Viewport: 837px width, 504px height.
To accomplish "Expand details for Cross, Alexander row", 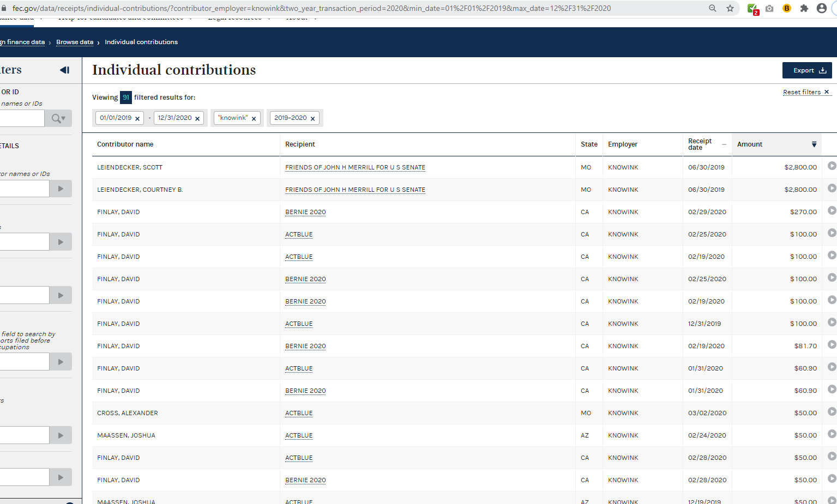I will click(x=832, y=412).
